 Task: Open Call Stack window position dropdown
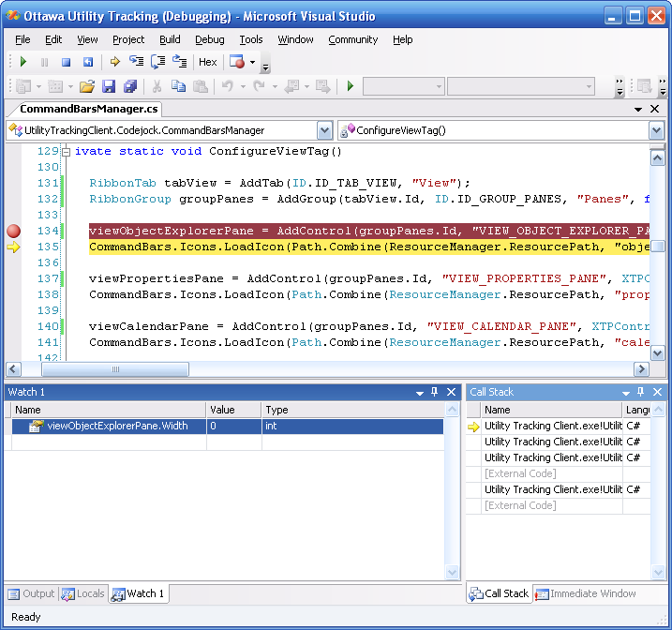[626, 392]
